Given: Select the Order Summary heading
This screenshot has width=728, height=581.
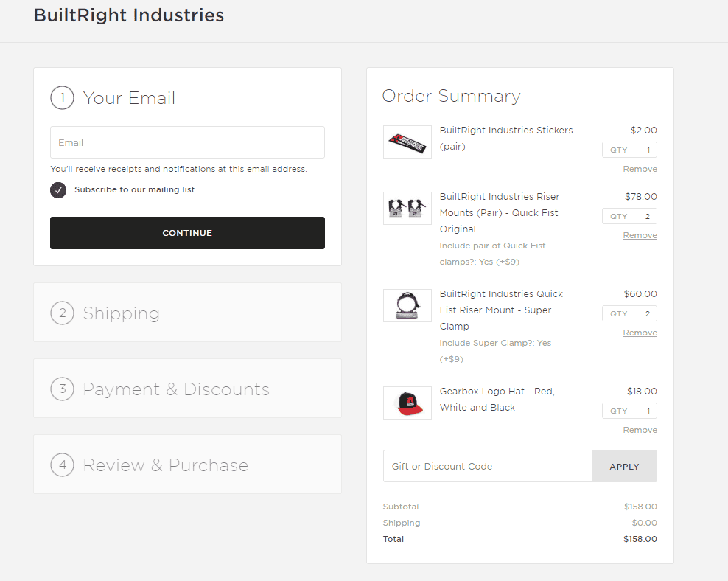Looking at the screenshot, I should (451, 96).
